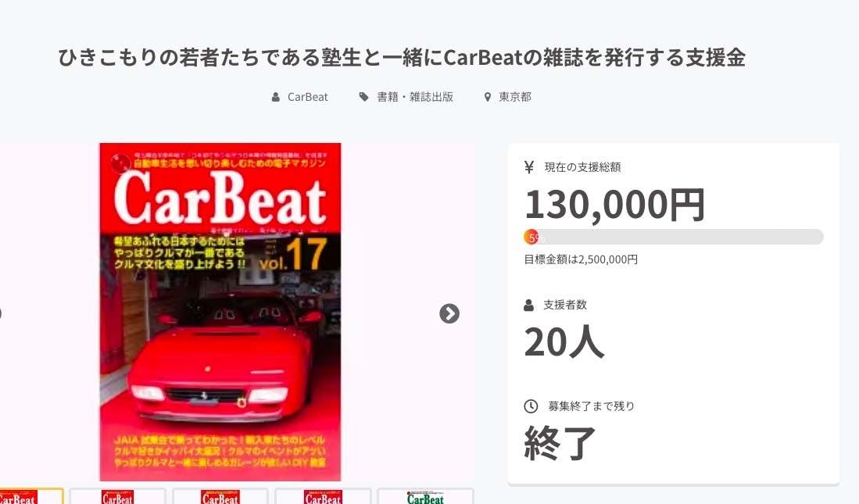Open the CarBeat project owner link
The width and height of the screenshot is (859, 504).
tap(307, 97)
